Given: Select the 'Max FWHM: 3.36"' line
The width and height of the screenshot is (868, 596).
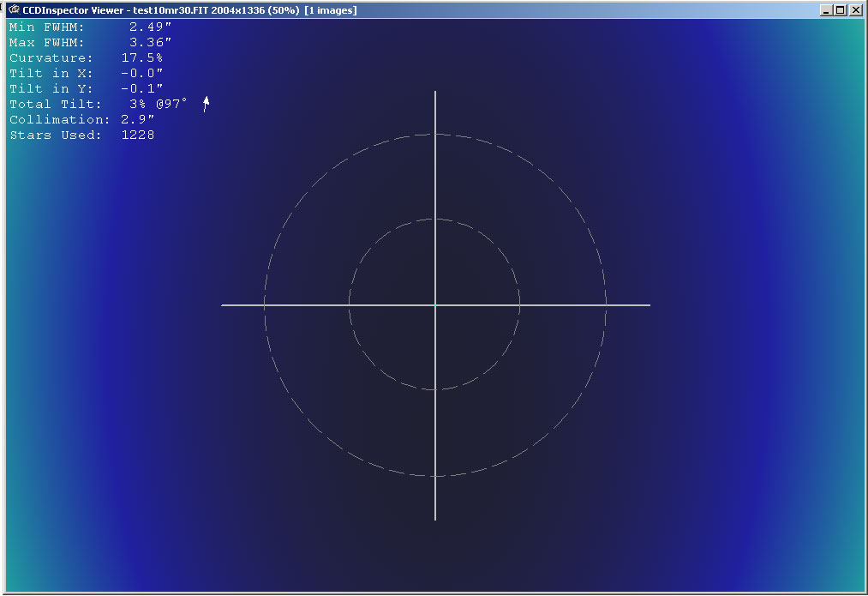Looking at the screenshot, I should [x=90, y=42].
